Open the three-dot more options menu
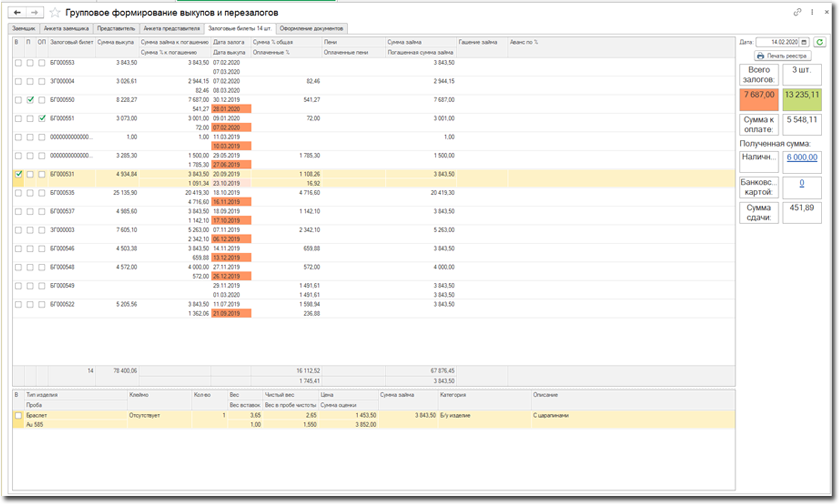 811,13
